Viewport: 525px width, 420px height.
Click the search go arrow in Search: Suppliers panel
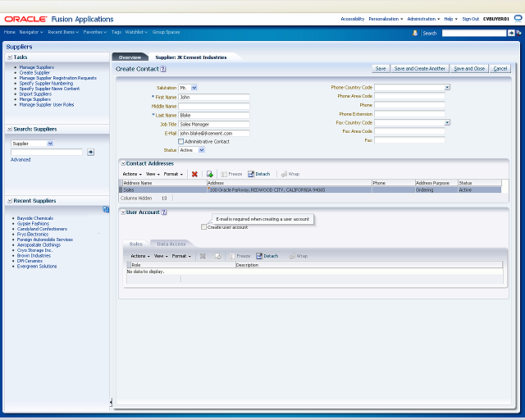coord(90,152)
